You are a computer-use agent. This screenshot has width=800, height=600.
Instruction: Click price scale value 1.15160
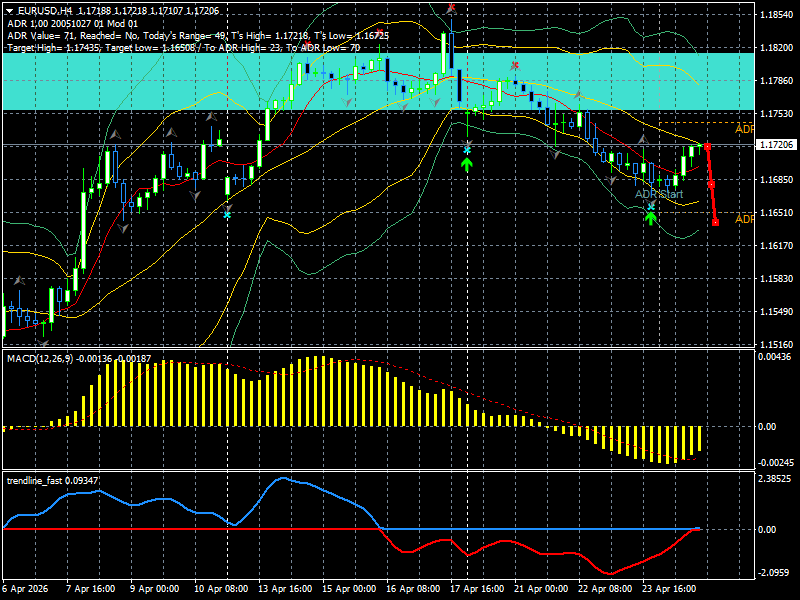(x=777, y=344)
